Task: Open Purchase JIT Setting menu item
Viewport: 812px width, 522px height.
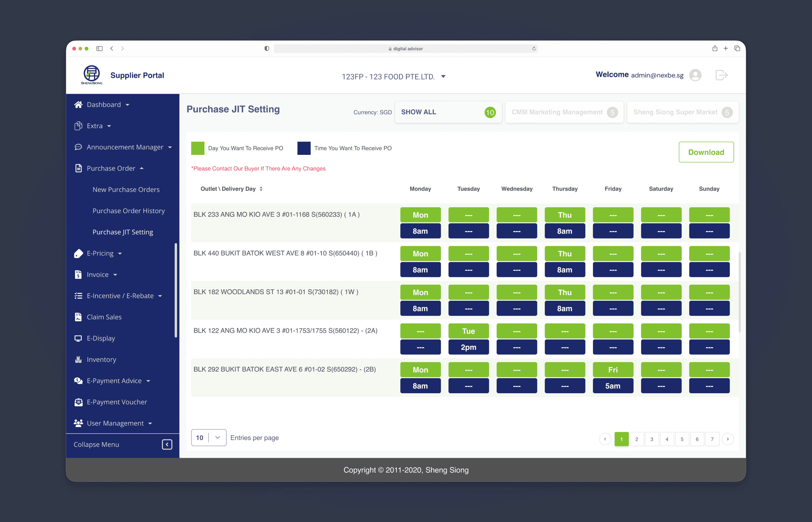Action: tap(123, 232)
